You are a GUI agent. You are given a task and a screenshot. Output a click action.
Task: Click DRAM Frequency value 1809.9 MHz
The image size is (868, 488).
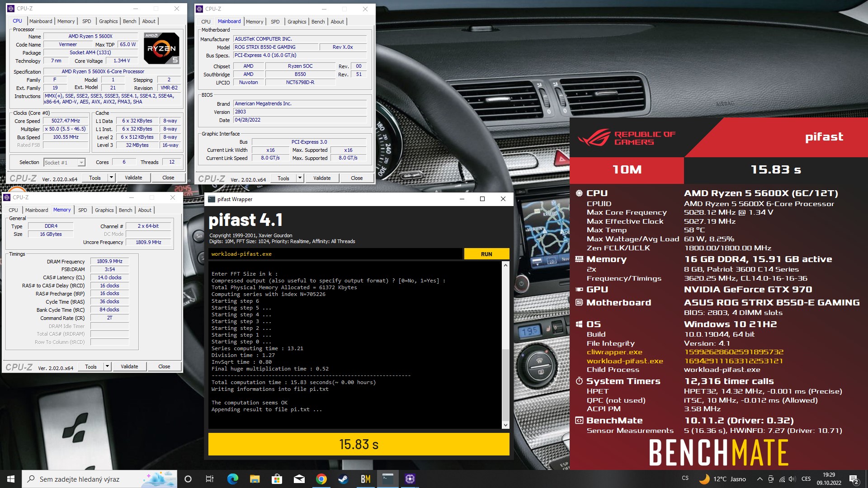click(109, 261)
